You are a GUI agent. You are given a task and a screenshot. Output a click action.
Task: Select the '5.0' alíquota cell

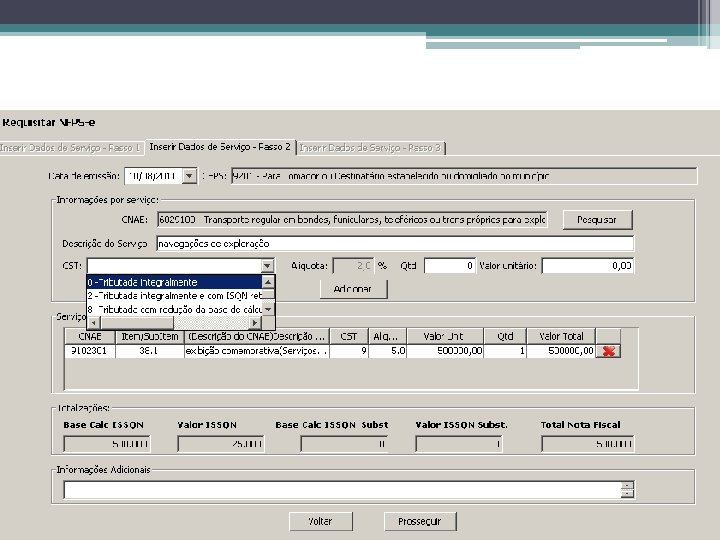388,351
